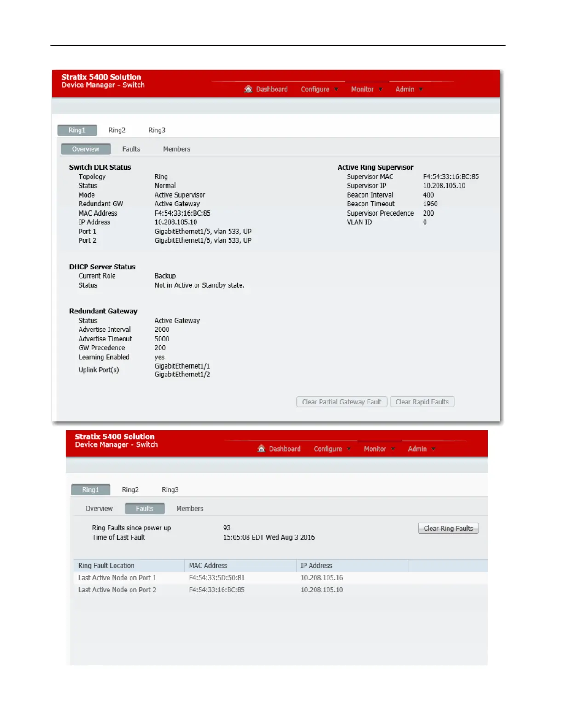Click the Beacon Interval value 400
The height and width of the screenshot is (728, 563).
[x=428, y=195]
